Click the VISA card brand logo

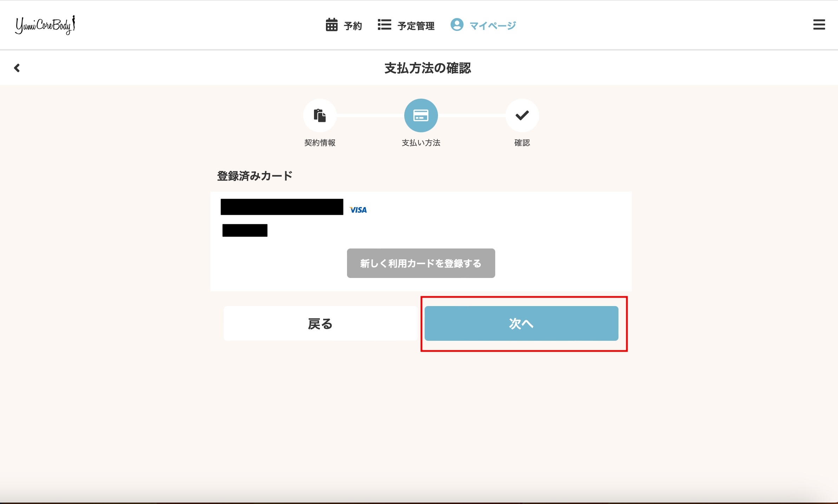coord(358,210)
